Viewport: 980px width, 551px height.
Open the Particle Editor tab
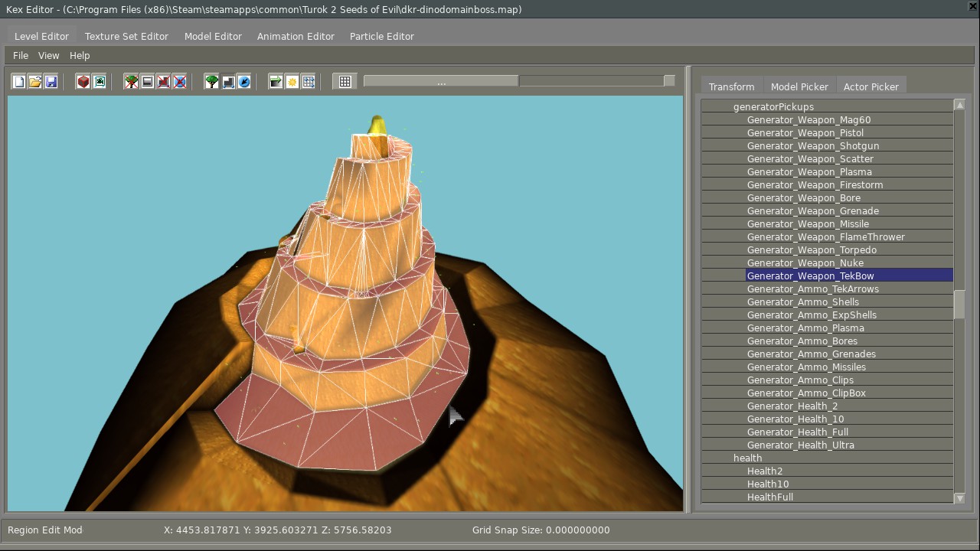[381, 37]
